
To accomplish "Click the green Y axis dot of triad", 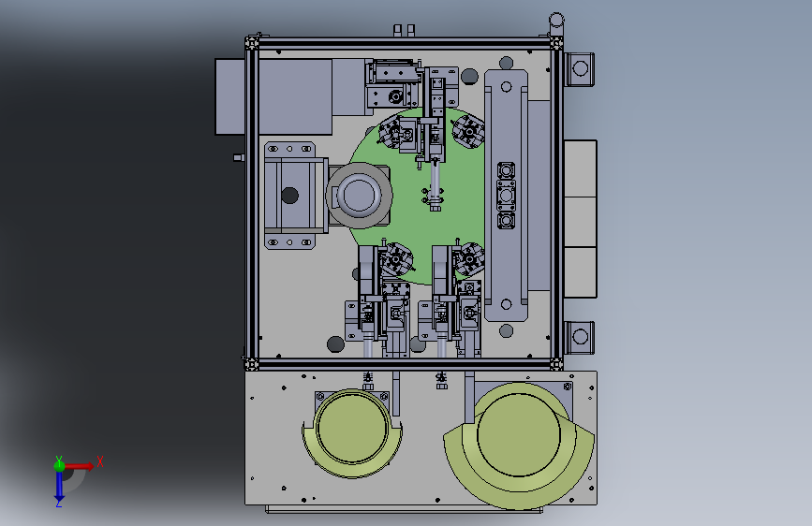I will point(59,465).
